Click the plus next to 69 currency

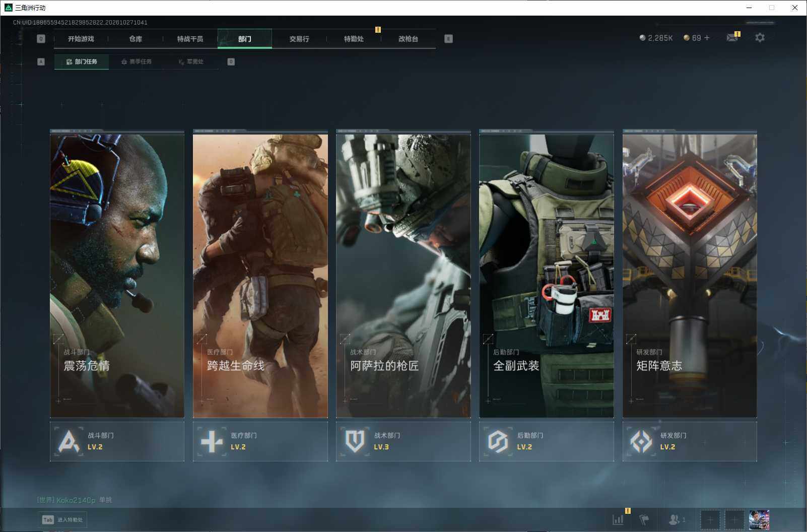707,38
